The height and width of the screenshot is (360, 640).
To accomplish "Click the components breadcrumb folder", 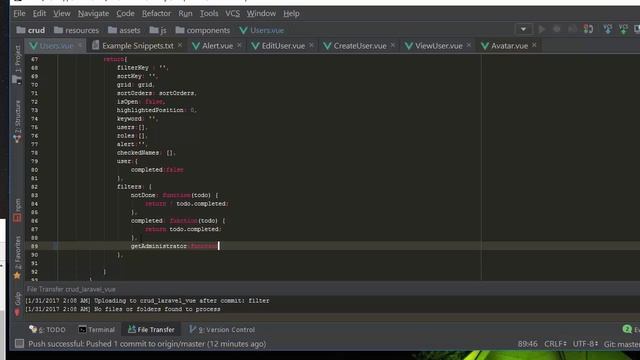I will click(203, 30).
